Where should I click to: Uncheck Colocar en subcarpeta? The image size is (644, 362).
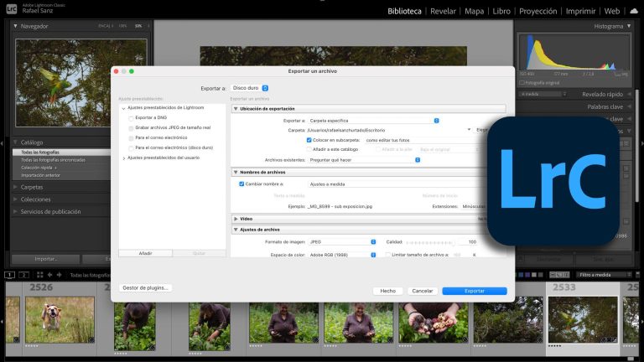pyautogui.click(x=309, y=140)
